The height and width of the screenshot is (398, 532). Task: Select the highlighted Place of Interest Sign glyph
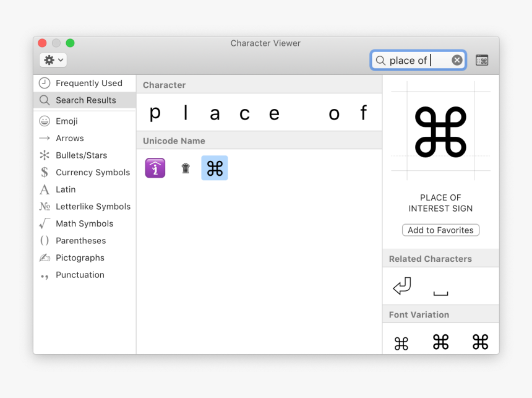coord(214,168)
